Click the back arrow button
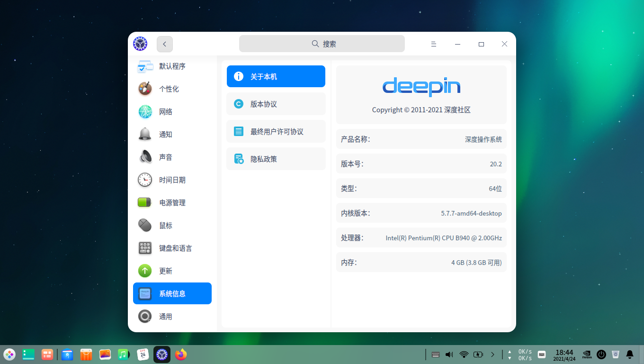The width and height of the screenshot is (644, 364). (x=165, y=44)
